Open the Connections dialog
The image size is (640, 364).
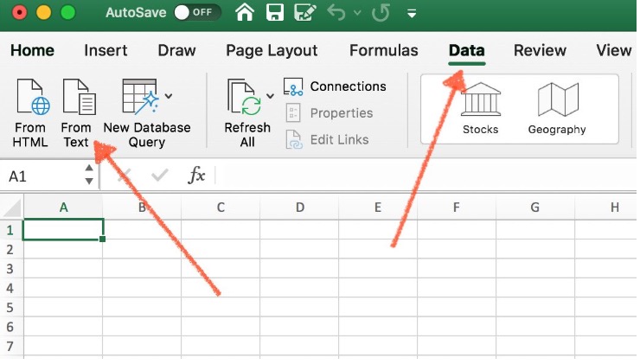[335, 86]
